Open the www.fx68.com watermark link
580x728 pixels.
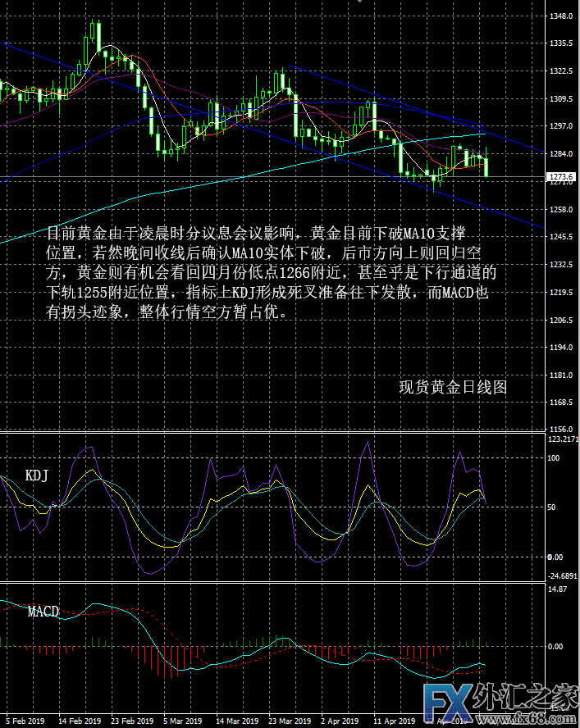[541, 719]
